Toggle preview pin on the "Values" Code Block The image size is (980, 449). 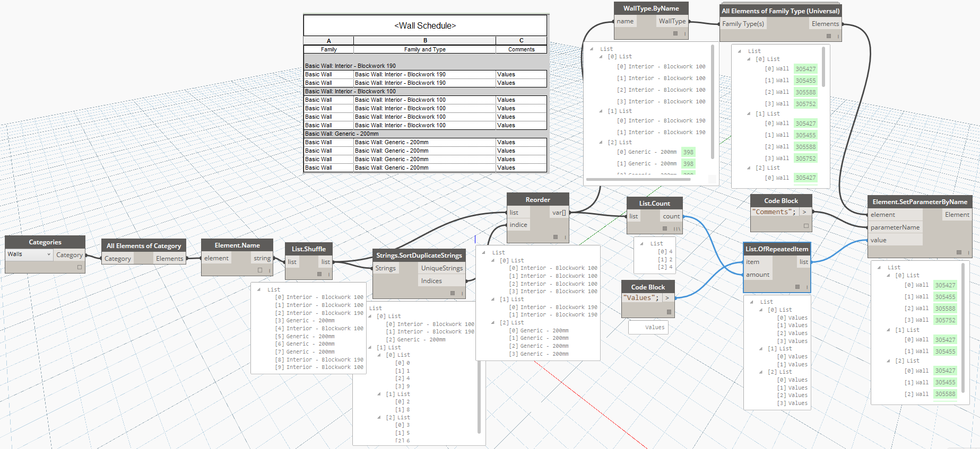click(669, 312)
